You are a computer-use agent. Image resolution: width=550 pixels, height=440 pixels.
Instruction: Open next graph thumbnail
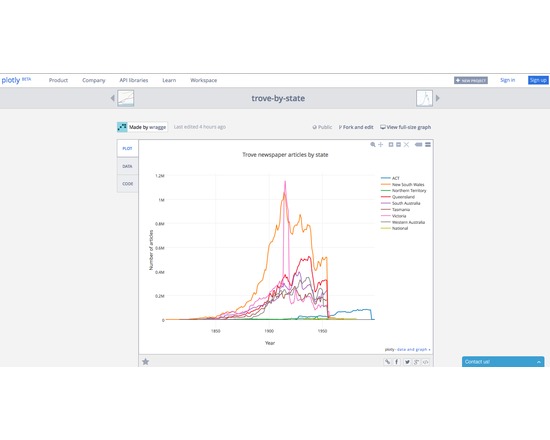424,98
